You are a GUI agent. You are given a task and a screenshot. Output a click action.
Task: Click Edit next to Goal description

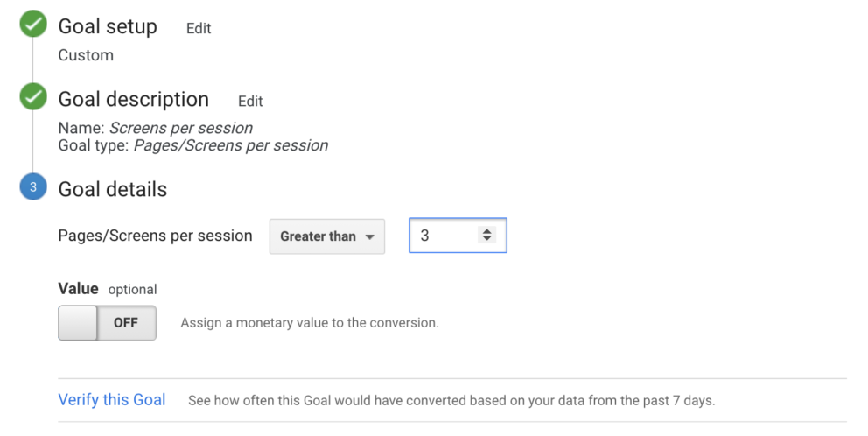250,102
